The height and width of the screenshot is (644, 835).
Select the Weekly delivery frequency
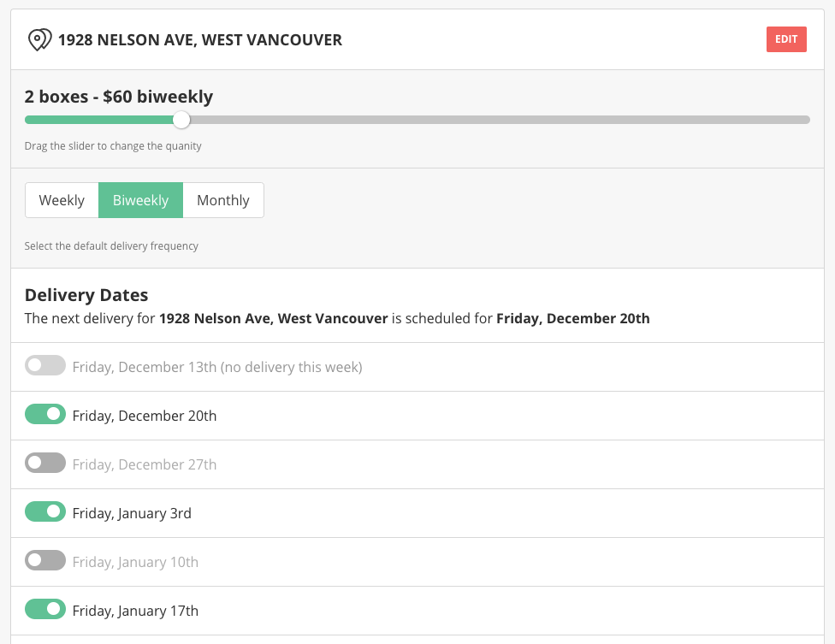pyautogui.click(x=62, y=200)
